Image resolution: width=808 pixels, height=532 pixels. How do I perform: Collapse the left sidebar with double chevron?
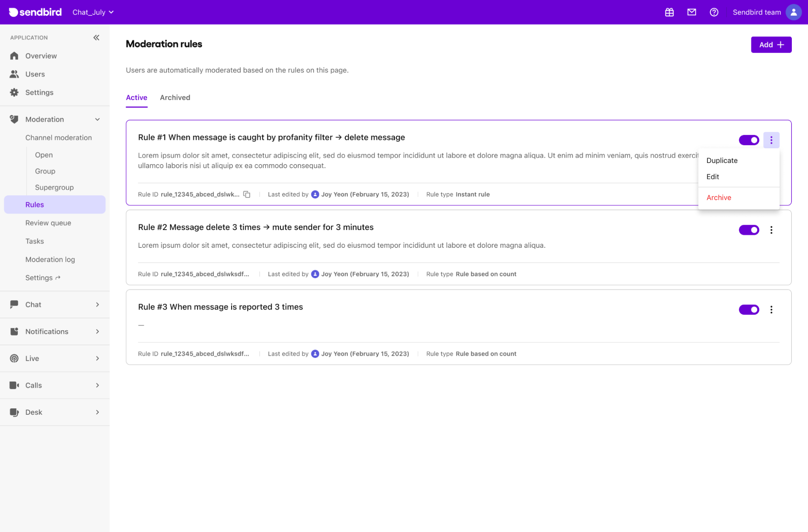point(96,37)
